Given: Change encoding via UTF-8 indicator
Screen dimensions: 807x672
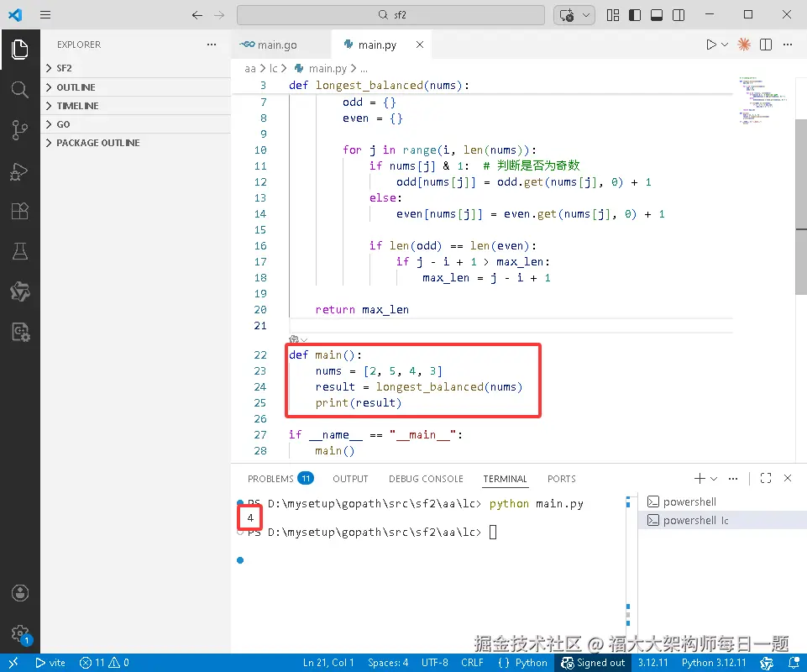Looking at the screenshot, I should pos(435,663).
